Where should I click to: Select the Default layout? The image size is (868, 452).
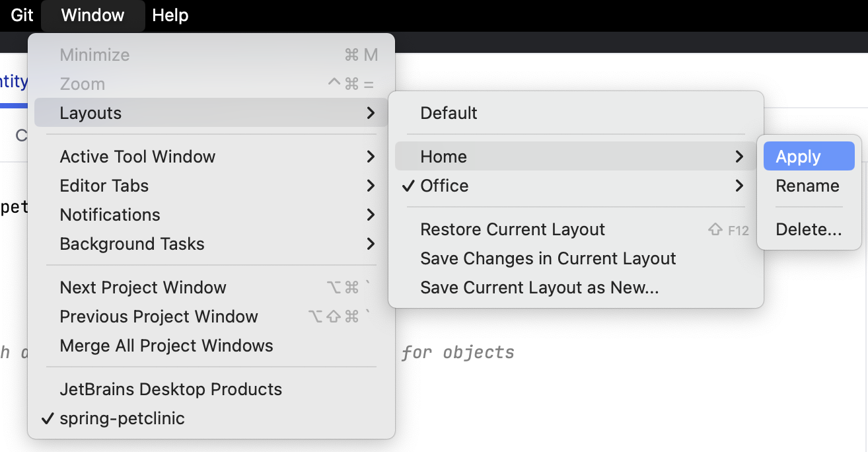(449, 113)
